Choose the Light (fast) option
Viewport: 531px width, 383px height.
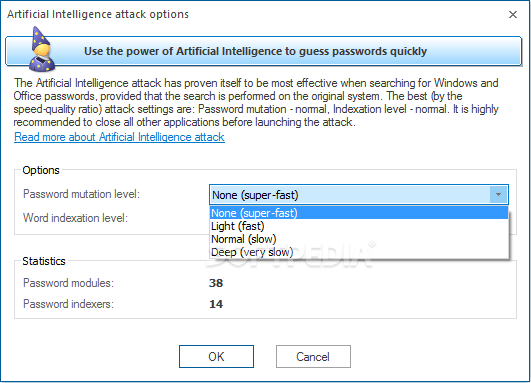coord(359,226)
